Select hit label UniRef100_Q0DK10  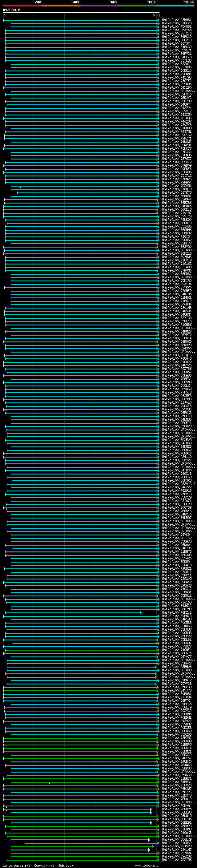coord(176,71)
